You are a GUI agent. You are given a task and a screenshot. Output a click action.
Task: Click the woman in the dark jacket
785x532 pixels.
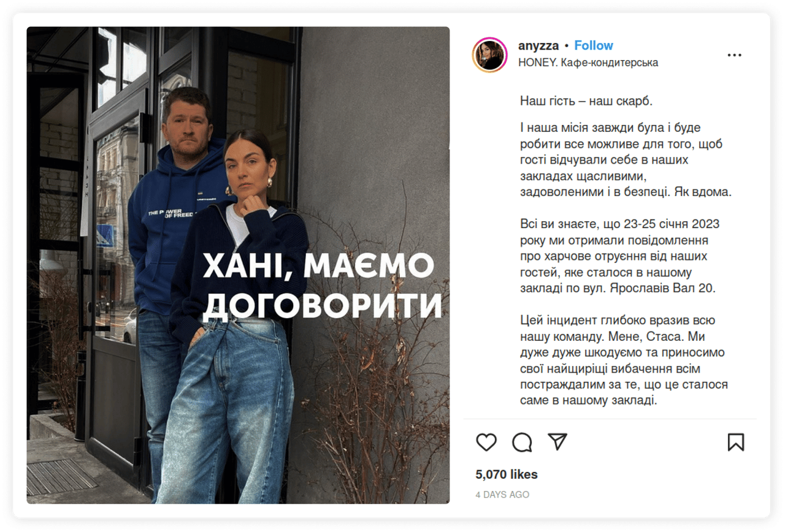coord(236,319)
